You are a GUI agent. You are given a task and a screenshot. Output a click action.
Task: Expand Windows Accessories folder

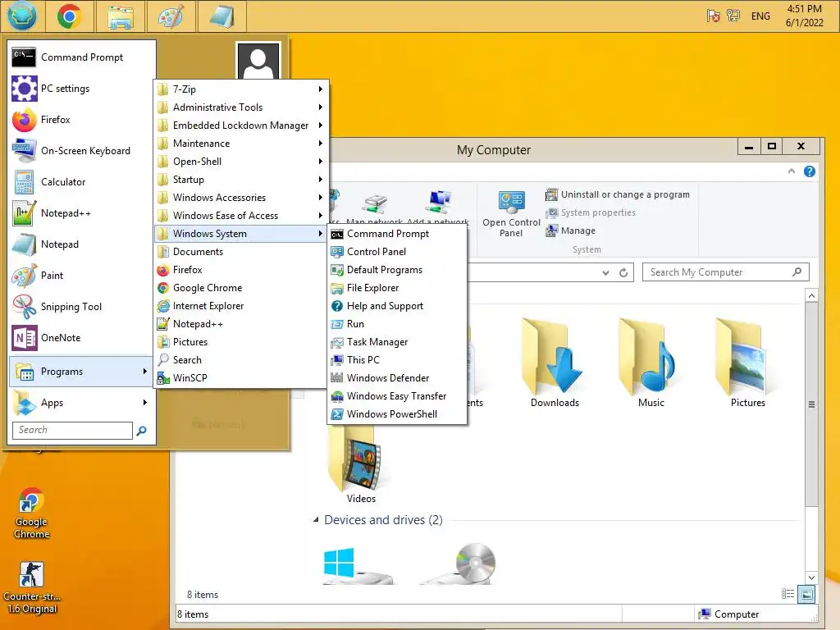(241, 198)
